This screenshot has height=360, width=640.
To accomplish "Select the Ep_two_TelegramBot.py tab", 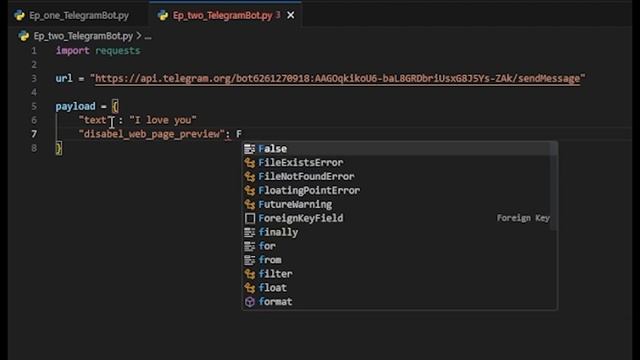I will 222,16.
